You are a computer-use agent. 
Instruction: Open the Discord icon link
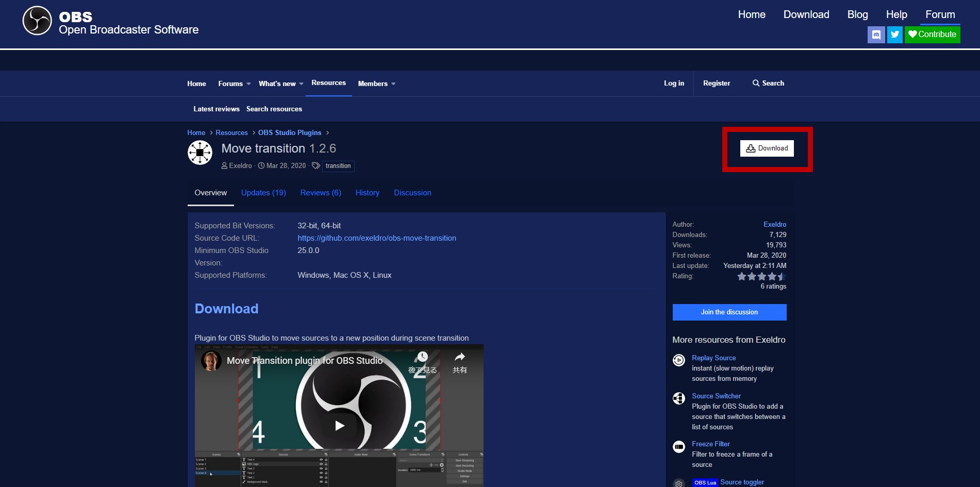coord(876,35)
